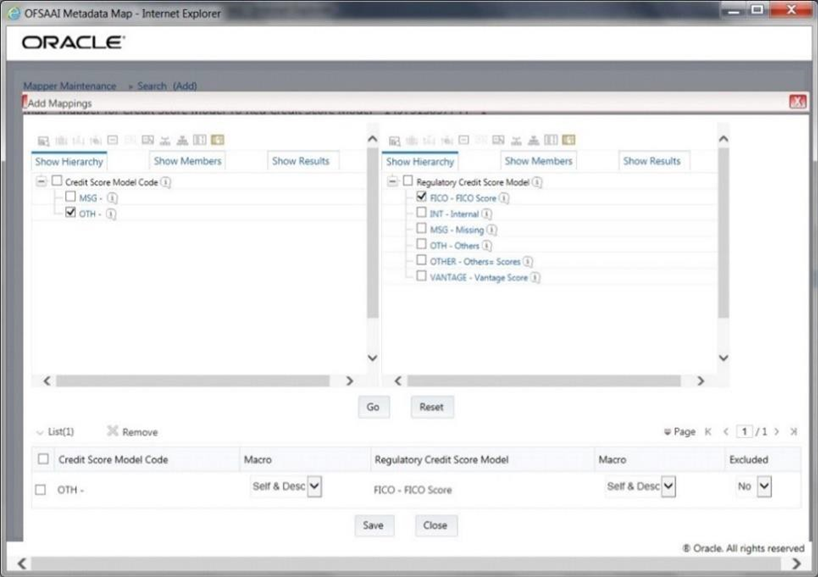
Task: Open info icon beside OTHER - Others= Scores
Action: (x=527, y=261)
